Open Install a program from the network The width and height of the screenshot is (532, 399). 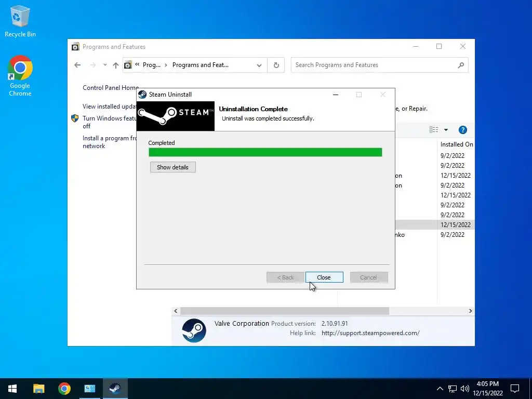[x=110, y=142]
